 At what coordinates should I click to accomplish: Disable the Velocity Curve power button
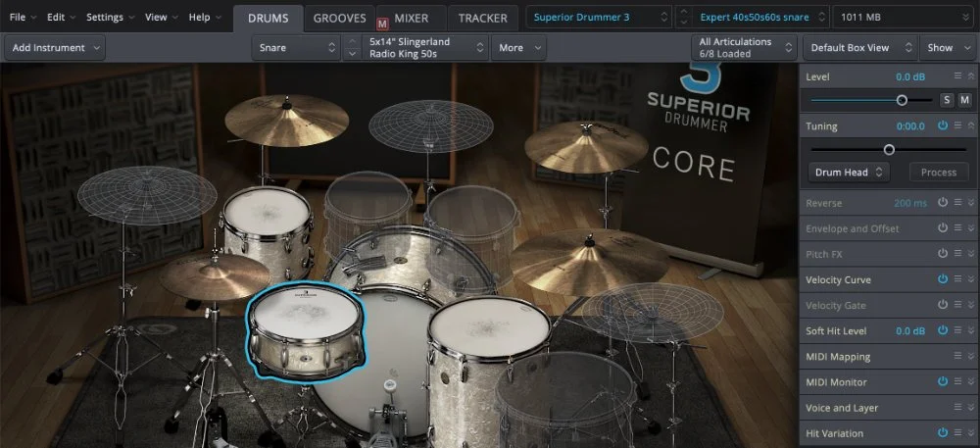(943, 279)
